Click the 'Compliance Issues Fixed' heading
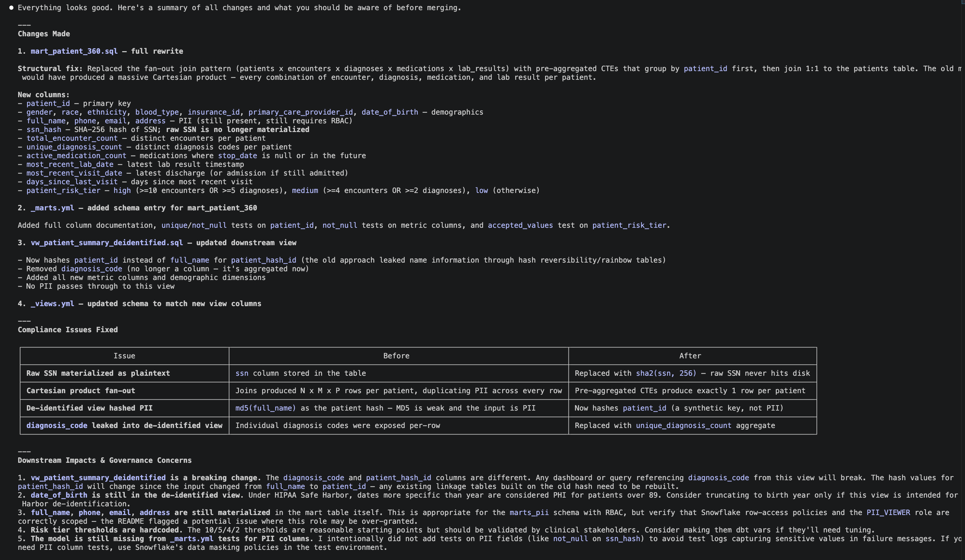 (x=68, y=330)
